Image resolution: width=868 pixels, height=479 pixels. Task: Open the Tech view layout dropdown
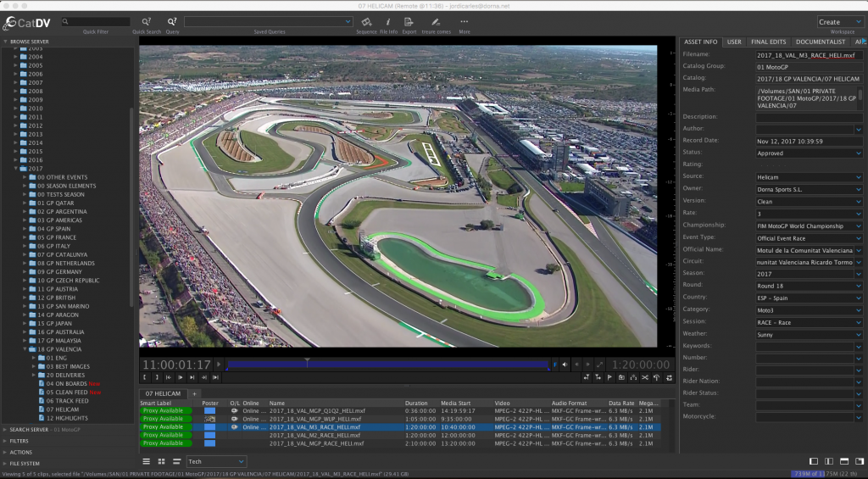pos(216,461)
